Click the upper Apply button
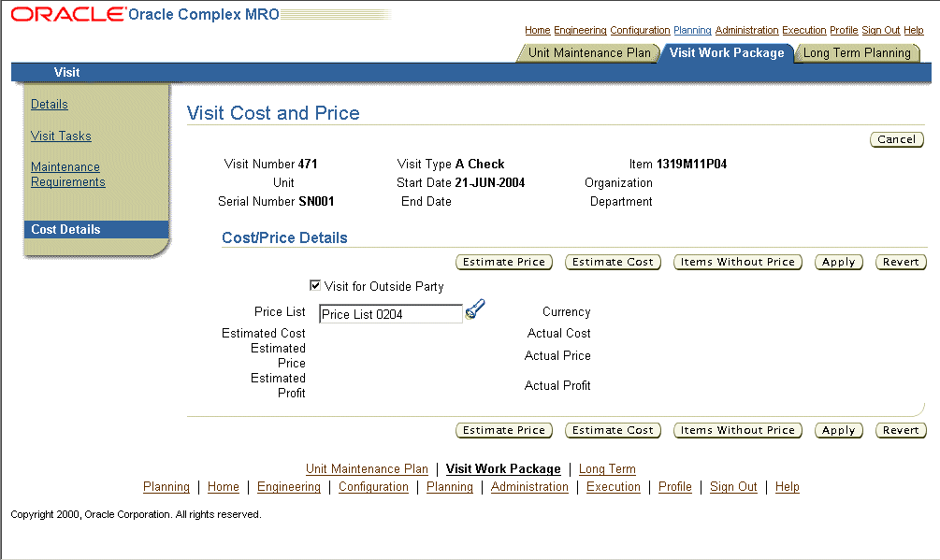 pos(839,262)
